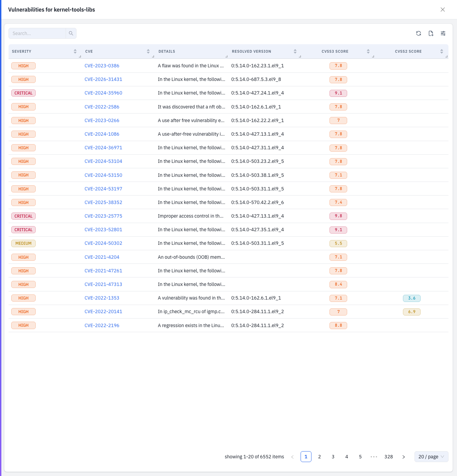Export the table to file
The image size is (457, 476).
(x=431, y=33)
